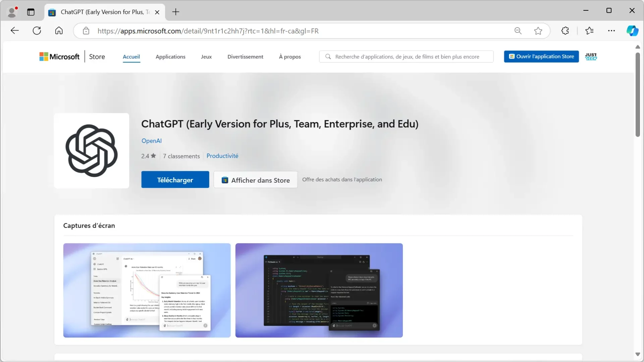This screenshot has height=362, width=644.
Task: Open the first ChatGPT screenshot
Action: click(147, 290)
